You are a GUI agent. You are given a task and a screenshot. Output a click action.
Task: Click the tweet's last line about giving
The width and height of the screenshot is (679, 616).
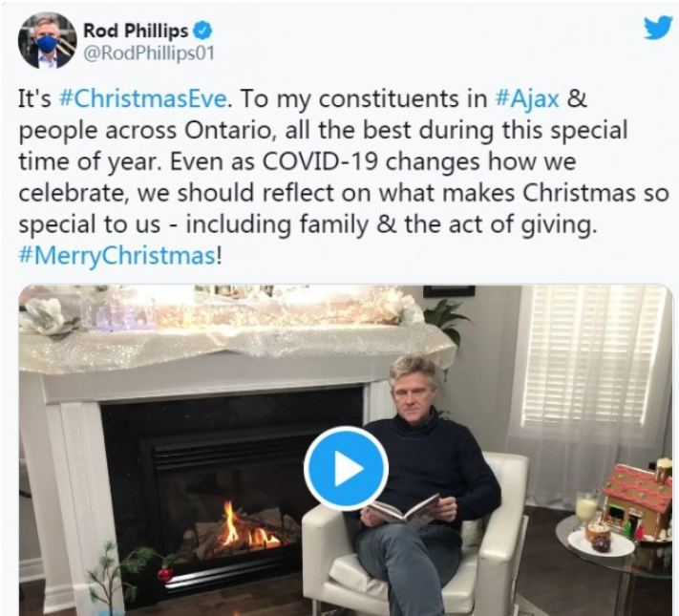(307, 224)
